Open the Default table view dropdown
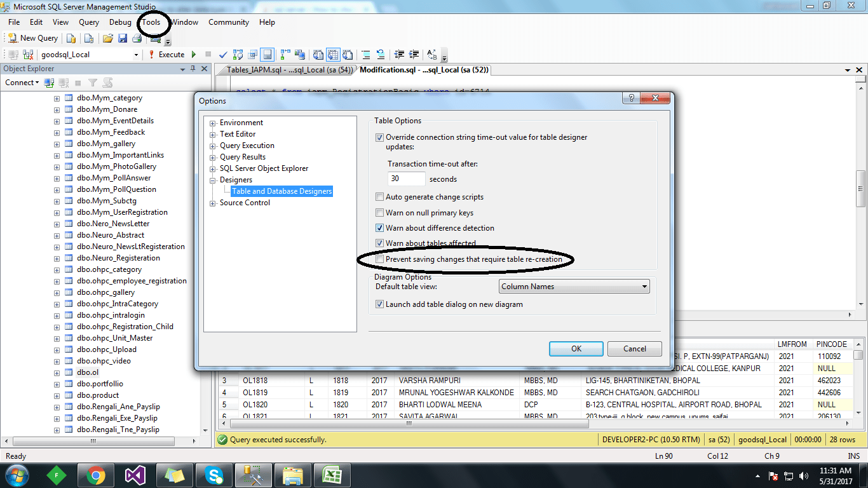 [574, 287]
